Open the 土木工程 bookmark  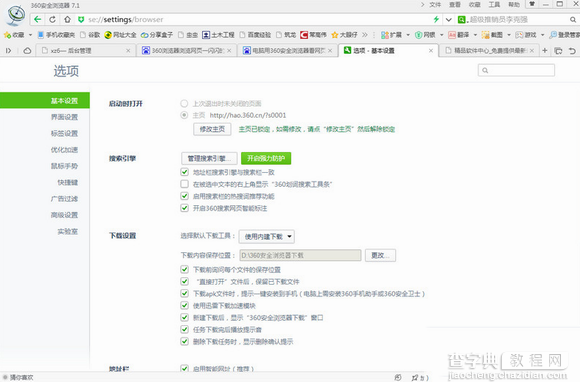218,35
